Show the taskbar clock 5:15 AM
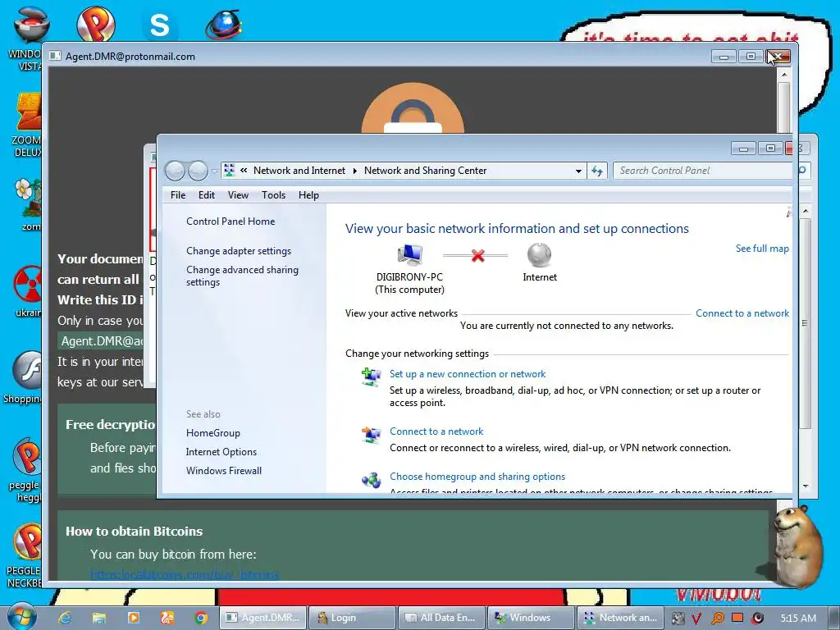840x630 pixels. click(798, 618)
